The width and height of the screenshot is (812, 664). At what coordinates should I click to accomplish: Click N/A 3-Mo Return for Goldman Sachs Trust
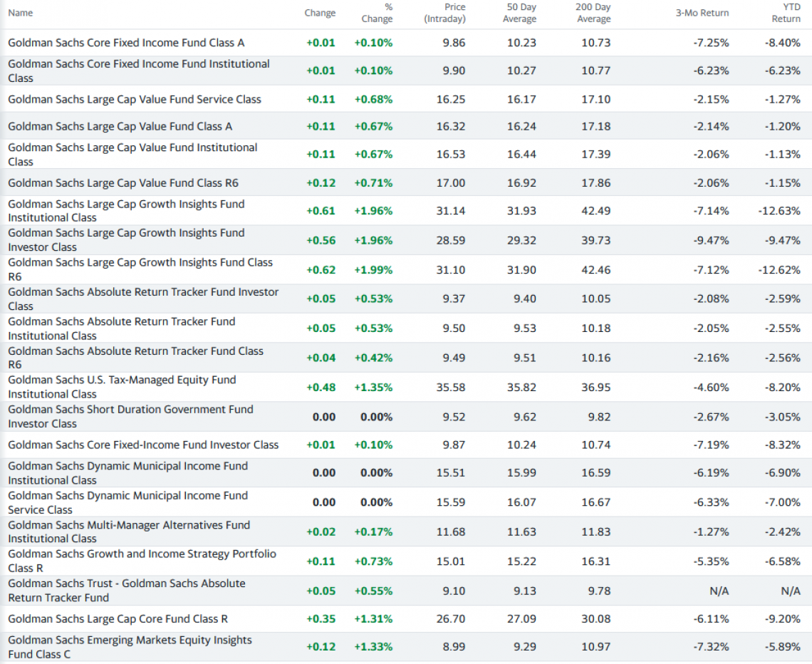tap(719, 591)
